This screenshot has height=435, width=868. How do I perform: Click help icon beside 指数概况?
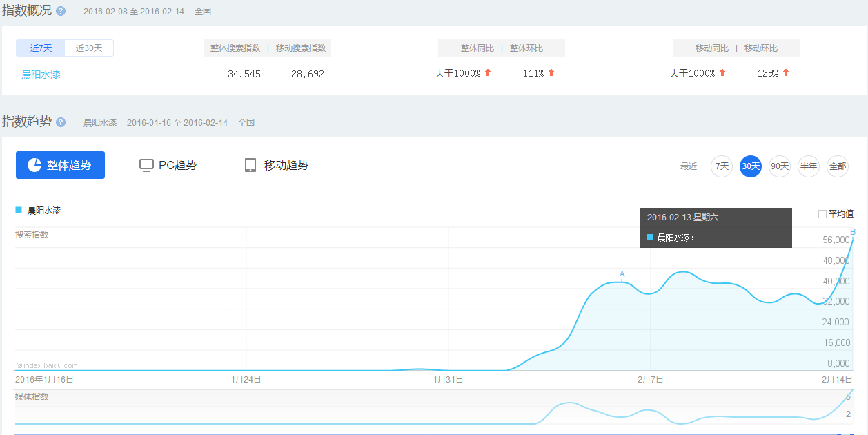click(61, 12)
